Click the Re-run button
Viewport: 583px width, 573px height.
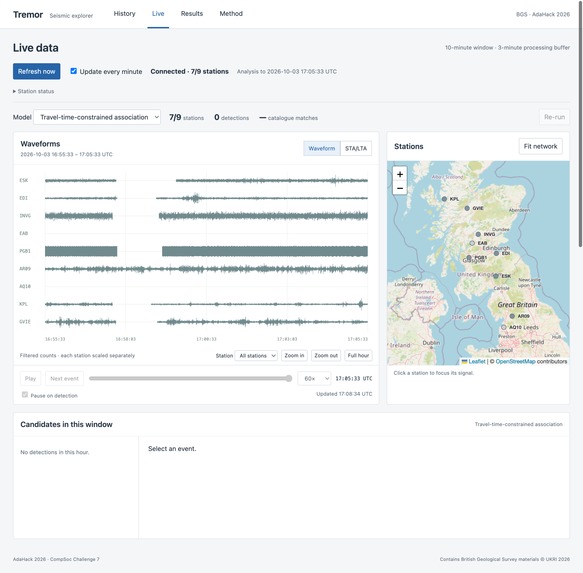554,117
